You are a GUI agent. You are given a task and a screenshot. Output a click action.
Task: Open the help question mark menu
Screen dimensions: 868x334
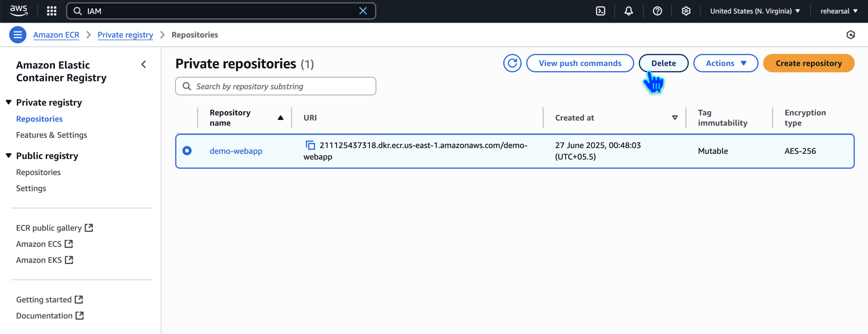pos(657,11)
